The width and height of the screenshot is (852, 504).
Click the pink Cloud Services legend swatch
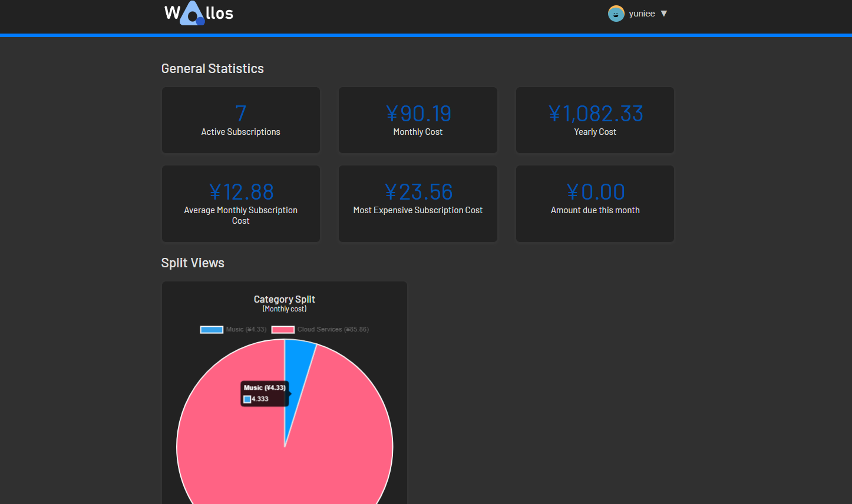(283, 330)
